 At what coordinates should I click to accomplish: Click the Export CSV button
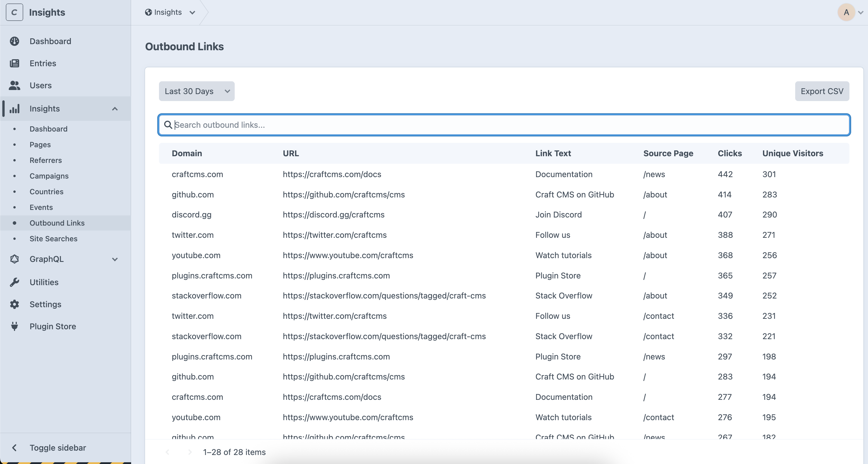click(822, 91)
